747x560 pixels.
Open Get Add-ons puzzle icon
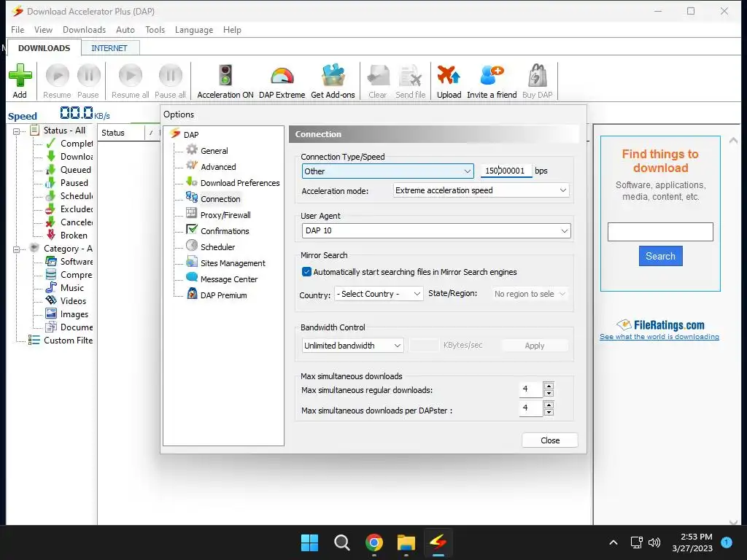coord(333,76)
